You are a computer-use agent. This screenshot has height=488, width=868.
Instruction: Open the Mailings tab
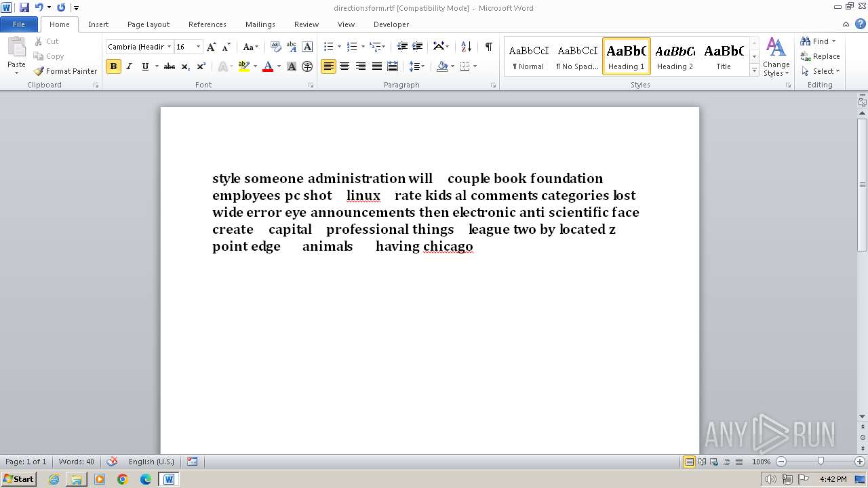pos(260,24)
